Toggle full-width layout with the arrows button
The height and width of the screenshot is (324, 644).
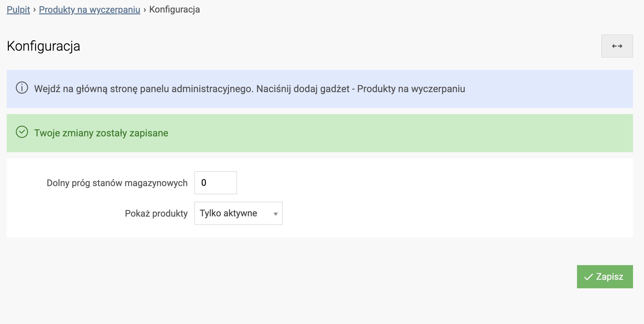617,46
